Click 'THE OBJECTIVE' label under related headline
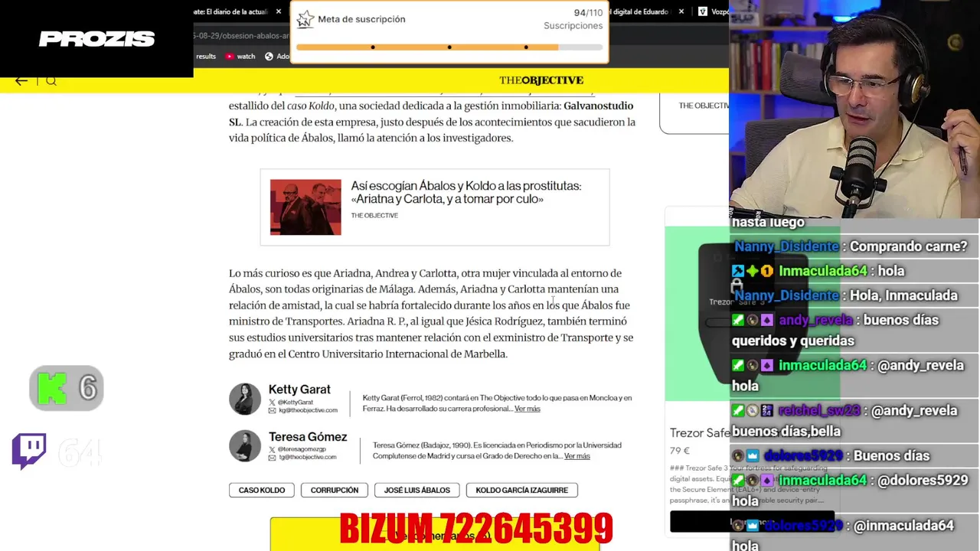 374,216
